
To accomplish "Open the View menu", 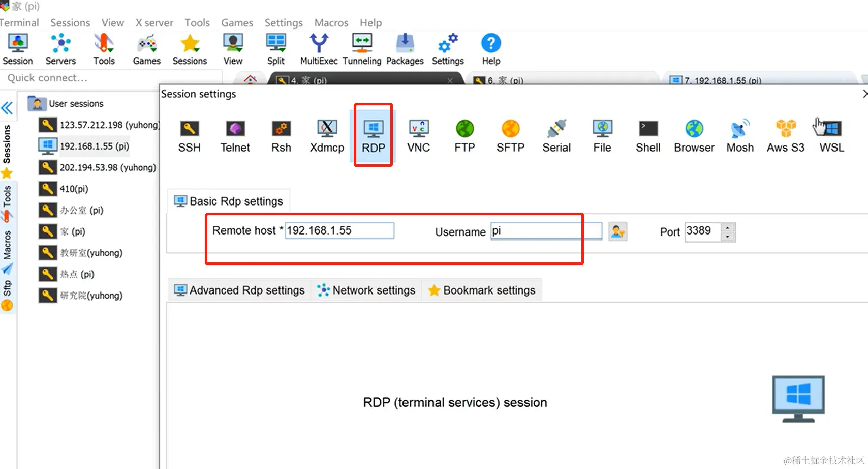I will pos(113,23).
